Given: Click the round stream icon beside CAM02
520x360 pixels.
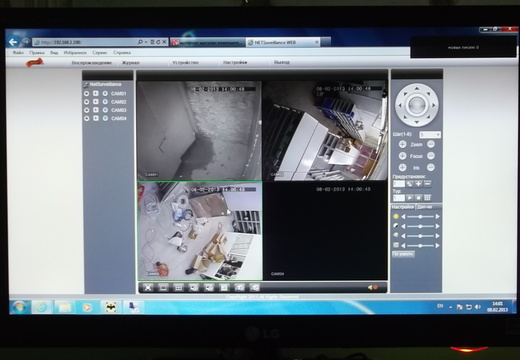Looking at the screenshot, I should click(x=87, y=102).
